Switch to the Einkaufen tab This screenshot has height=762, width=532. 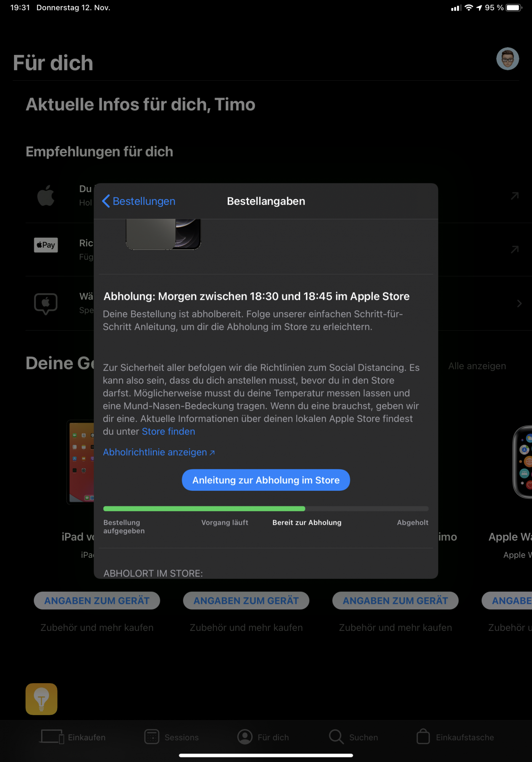72,737
